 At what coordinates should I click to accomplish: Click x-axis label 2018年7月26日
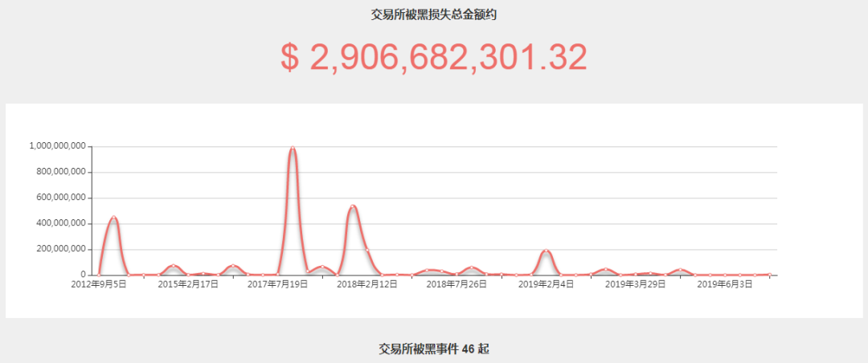(x=457, y=284)
